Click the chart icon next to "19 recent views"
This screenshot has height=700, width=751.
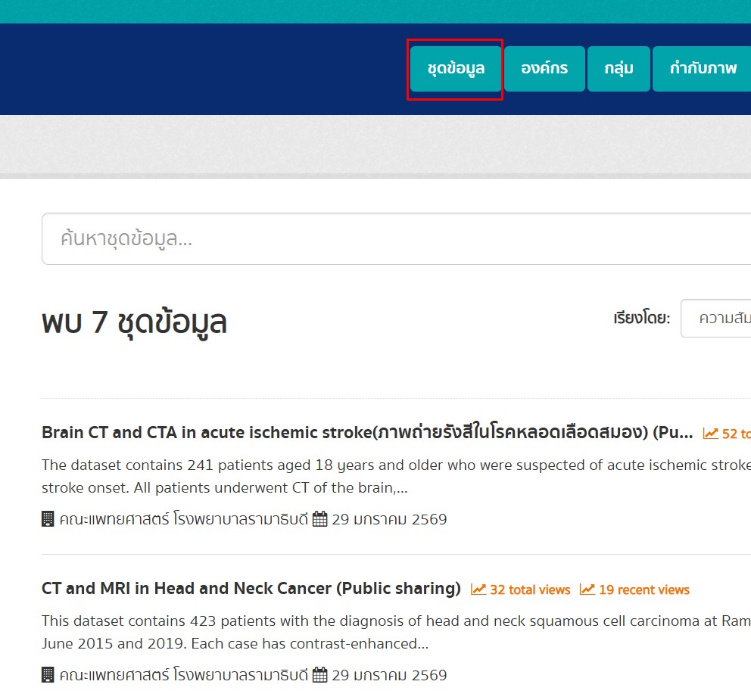(x=587, y=590)
